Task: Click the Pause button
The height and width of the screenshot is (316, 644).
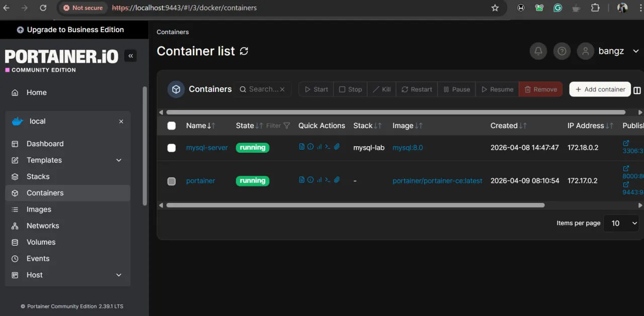Action: 456,89
